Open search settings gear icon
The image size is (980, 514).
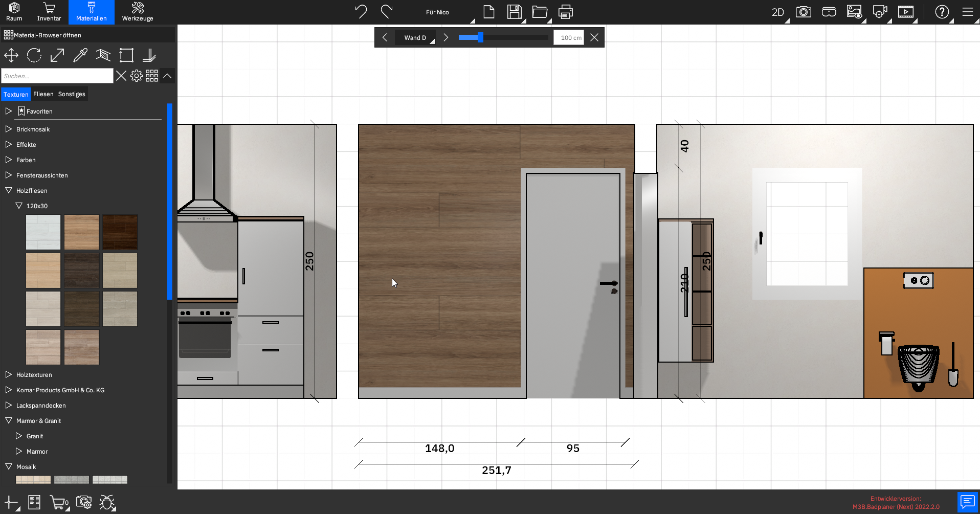137,76
